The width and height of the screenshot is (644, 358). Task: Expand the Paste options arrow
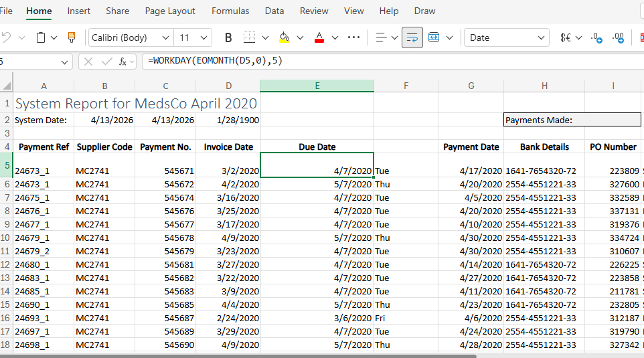click(54, 37)
